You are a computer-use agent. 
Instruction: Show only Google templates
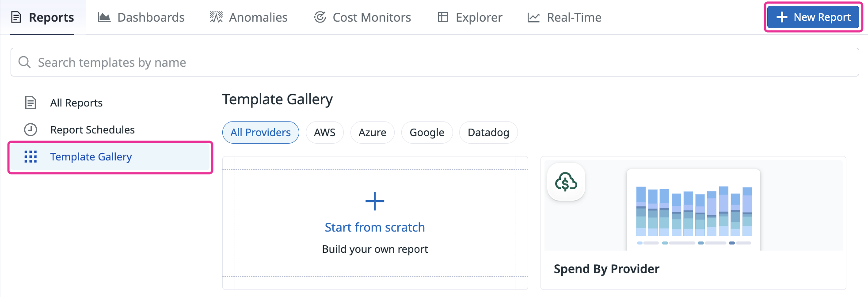(426, 133)
